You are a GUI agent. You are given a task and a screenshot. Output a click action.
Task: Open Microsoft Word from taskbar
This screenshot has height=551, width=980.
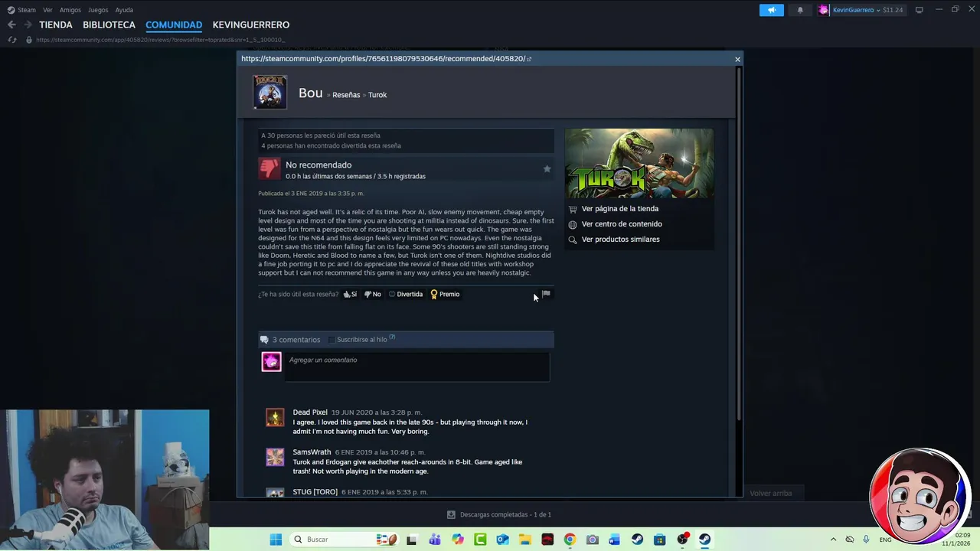click(614, 540)
